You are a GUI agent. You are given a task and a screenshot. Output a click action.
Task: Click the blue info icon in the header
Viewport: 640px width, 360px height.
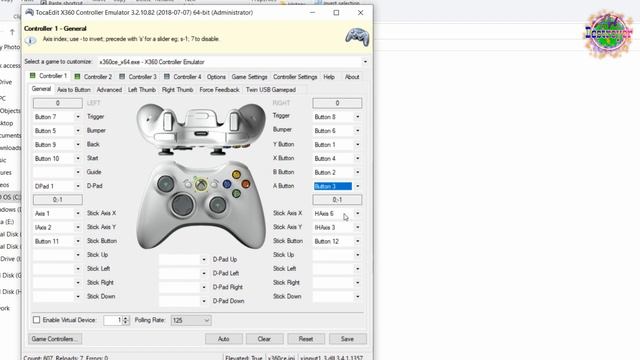[x=30, y=40]
